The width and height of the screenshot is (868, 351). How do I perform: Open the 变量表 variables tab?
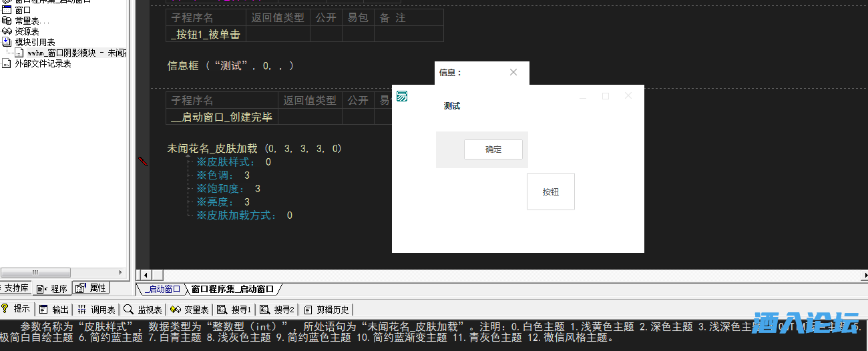(190, 310)
